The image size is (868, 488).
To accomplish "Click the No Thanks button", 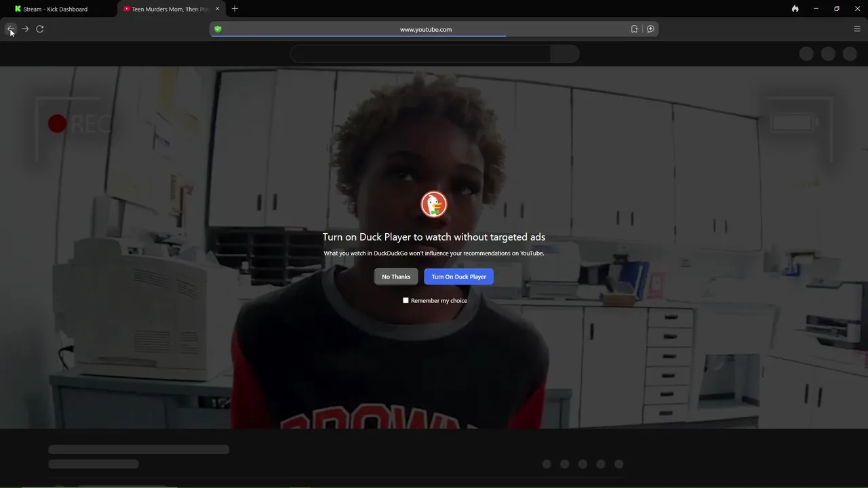I will [396, 277].
